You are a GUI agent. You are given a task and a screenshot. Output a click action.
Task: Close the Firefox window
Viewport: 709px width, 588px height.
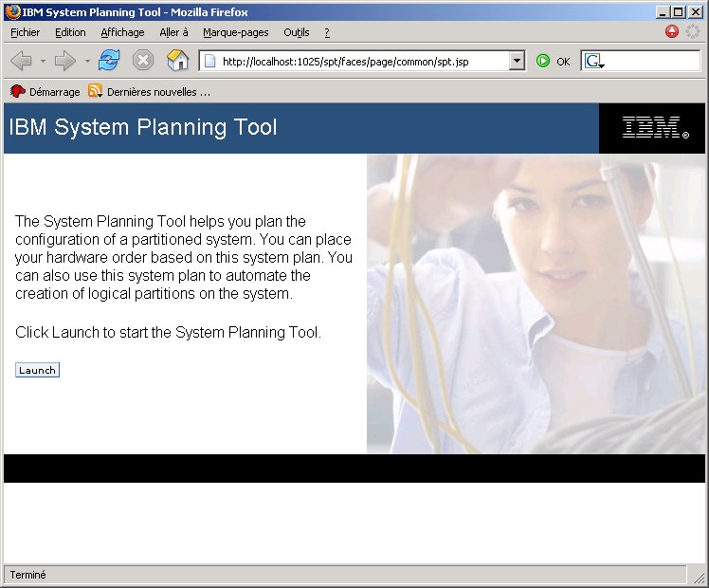pyautogui.click(x=695, y=12)
